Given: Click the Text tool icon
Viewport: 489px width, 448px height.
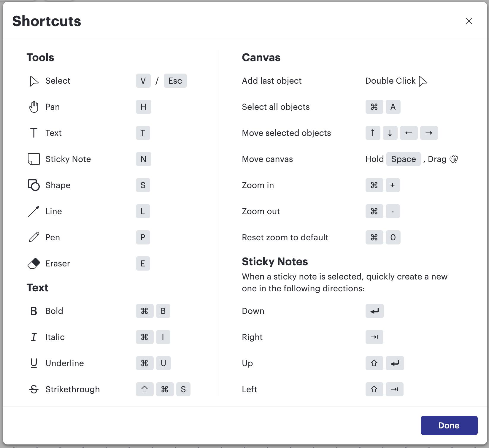Looking at the screenshot, I should [x=34, y=133].
